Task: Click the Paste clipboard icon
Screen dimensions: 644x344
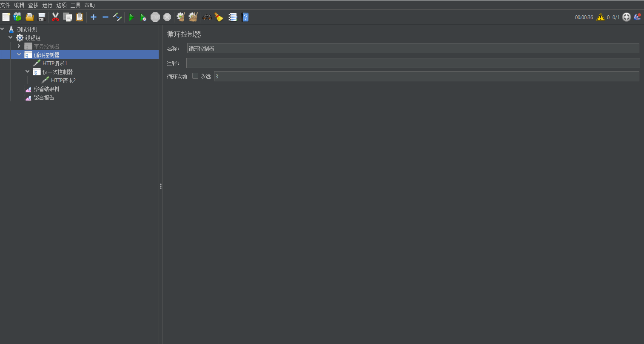Action: click(x=79, y=17)
